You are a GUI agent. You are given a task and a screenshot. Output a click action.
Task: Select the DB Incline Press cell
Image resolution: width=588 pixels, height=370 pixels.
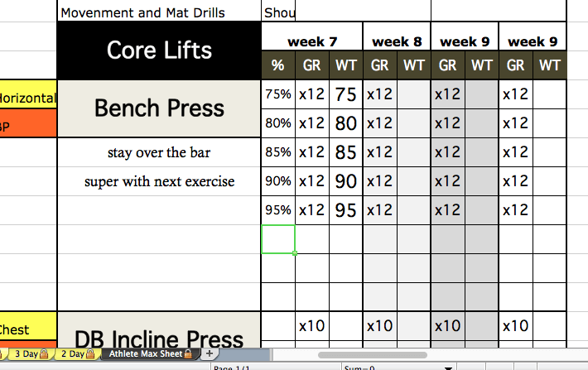pos(159,330)
